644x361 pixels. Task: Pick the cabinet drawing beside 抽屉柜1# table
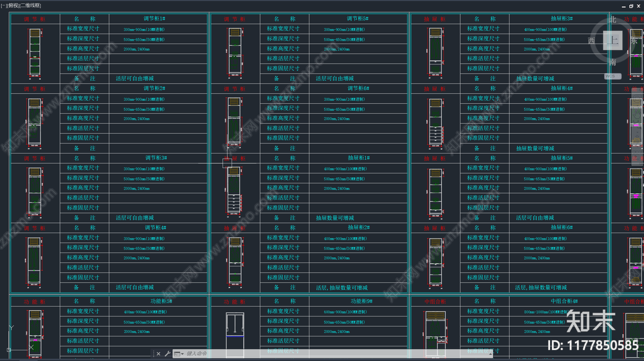(234, 192)
